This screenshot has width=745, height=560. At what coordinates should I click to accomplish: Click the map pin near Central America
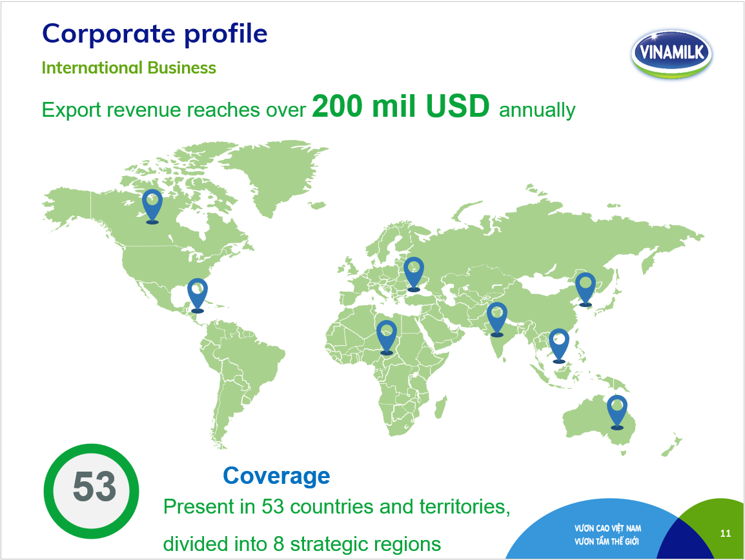[197, 295]
